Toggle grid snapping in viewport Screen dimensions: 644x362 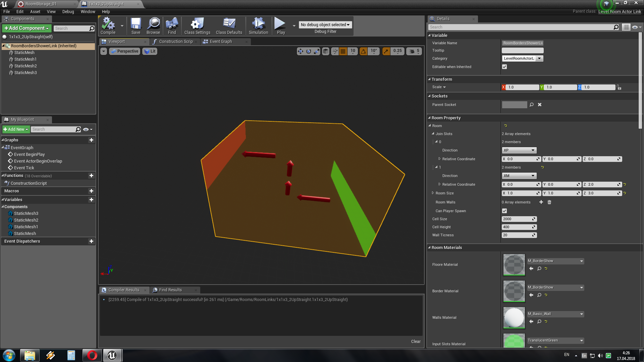click(343, 51)
